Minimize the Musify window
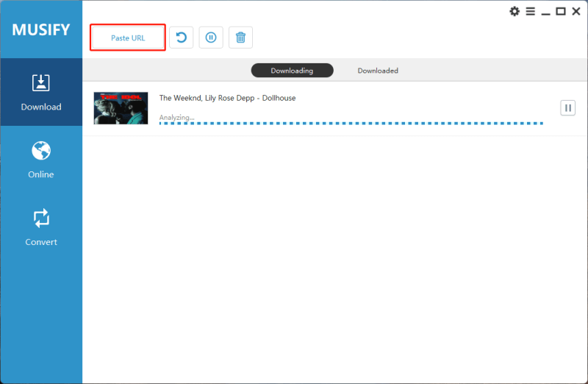Screen dimensions: 588x384 coord(545,11)
